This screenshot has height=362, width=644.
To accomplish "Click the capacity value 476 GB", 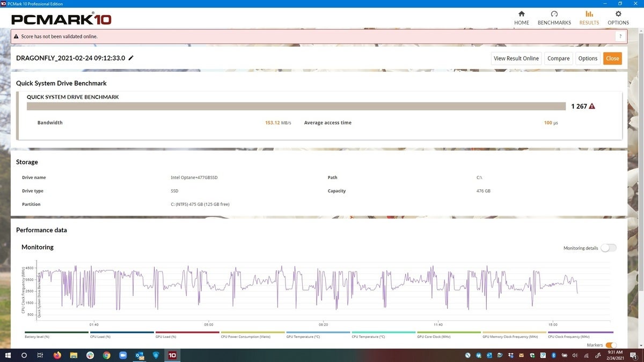I will coord(484,191).
